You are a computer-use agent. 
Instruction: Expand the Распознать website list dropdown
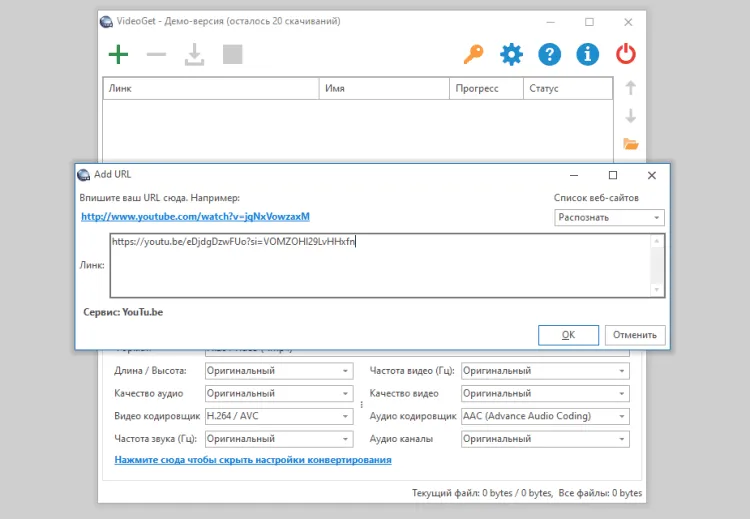click(x=610, y=217)
